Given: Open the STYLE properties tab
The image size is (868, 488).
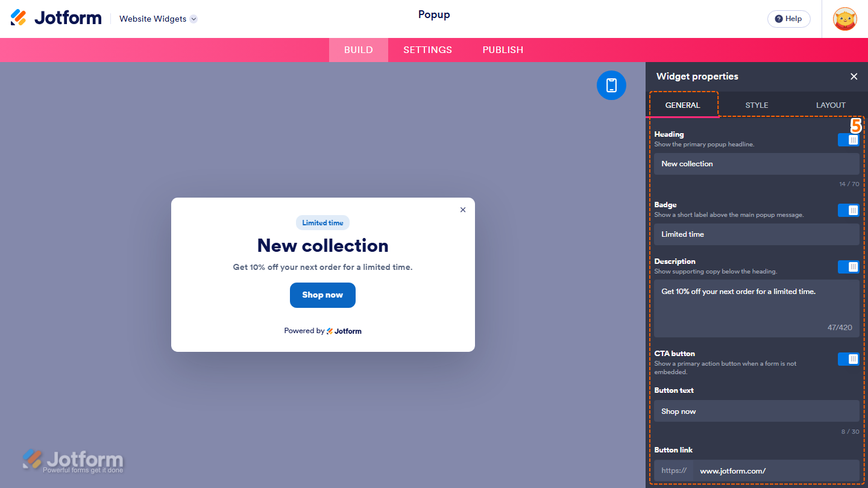Looking at the screenshot, I should (x=756, y=105).
